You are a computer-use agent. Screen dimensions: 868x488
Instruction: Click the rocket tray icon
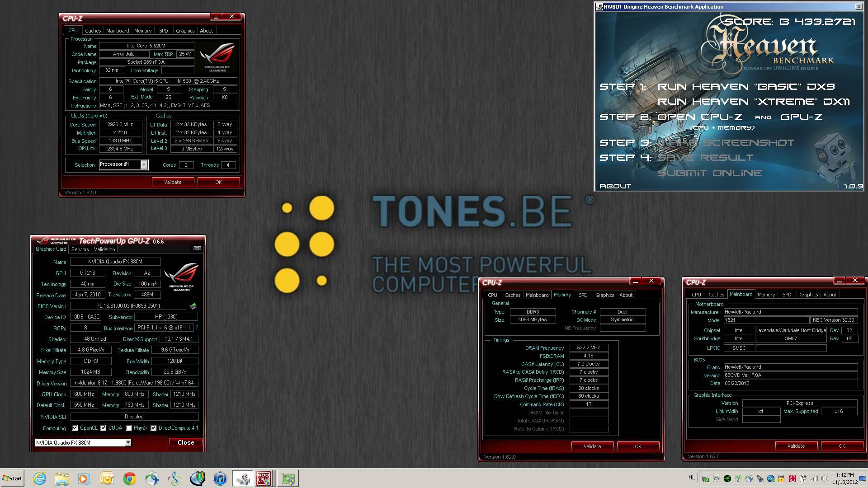coord(760,479)
